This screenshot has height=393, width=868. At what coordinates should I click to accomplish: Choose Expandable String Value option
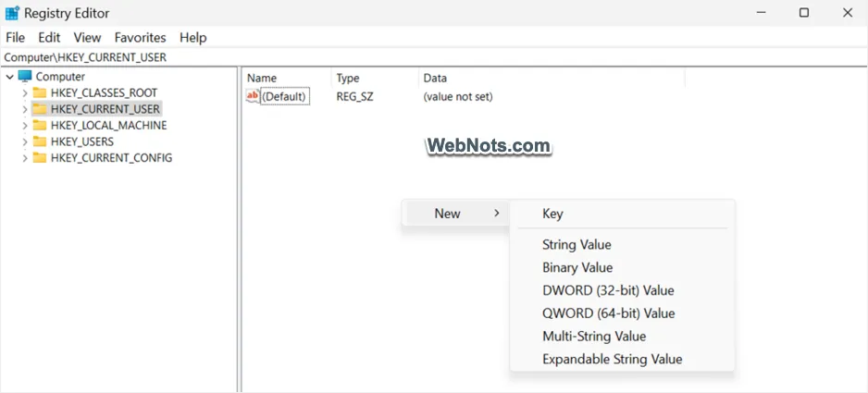622,359
